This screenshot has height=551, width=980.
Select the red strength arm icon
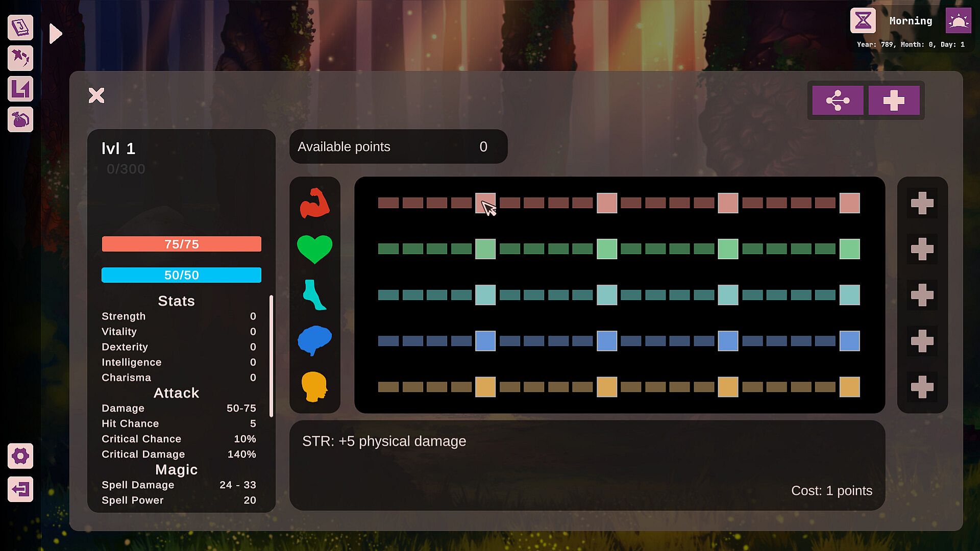(314, 203)
